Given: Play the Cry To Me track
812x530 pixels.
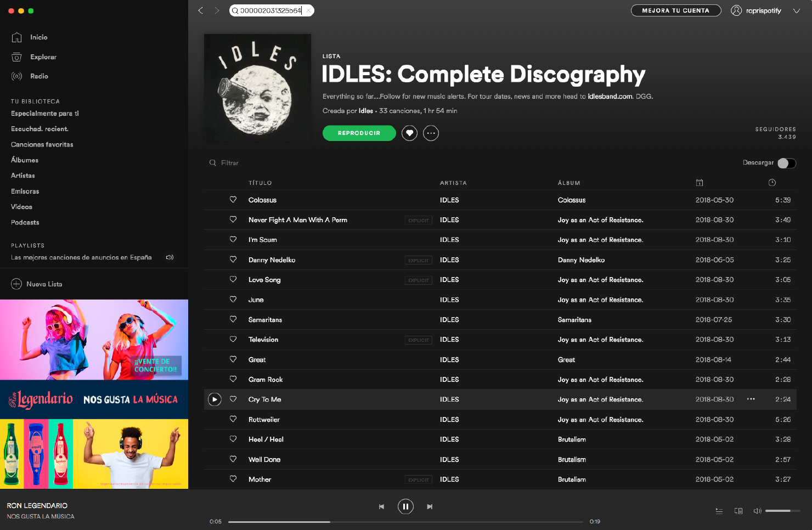Looking at the screenshot, I should coord(215,399).
